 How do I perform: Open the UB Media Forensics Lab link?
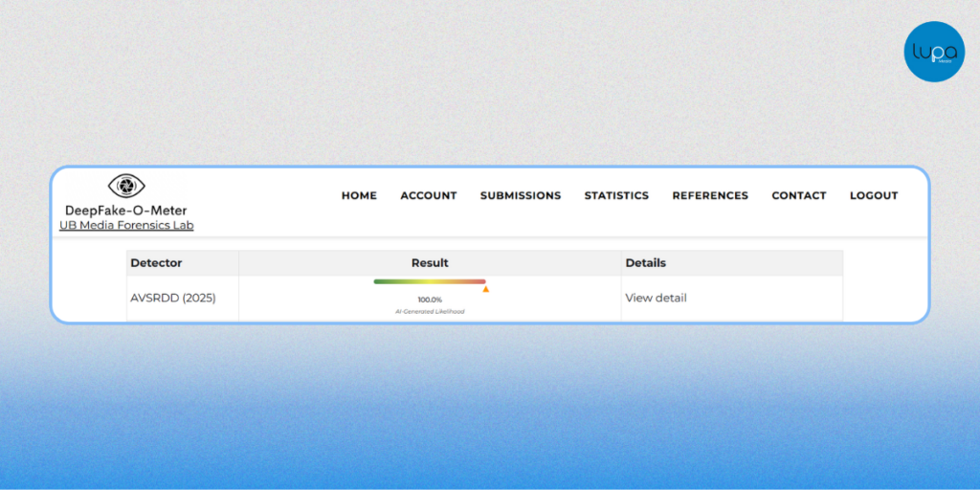coord(126,226)
